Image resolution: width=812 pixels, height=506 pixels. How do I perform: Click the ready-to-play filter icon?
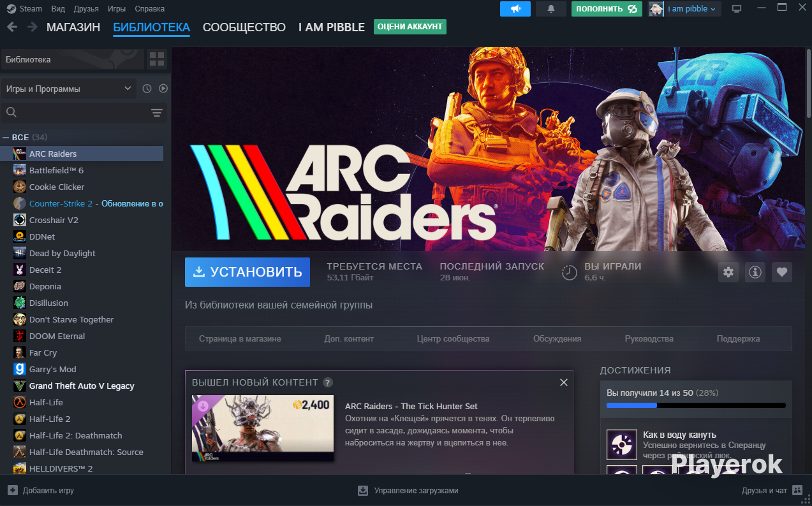[x=163, y=89]
